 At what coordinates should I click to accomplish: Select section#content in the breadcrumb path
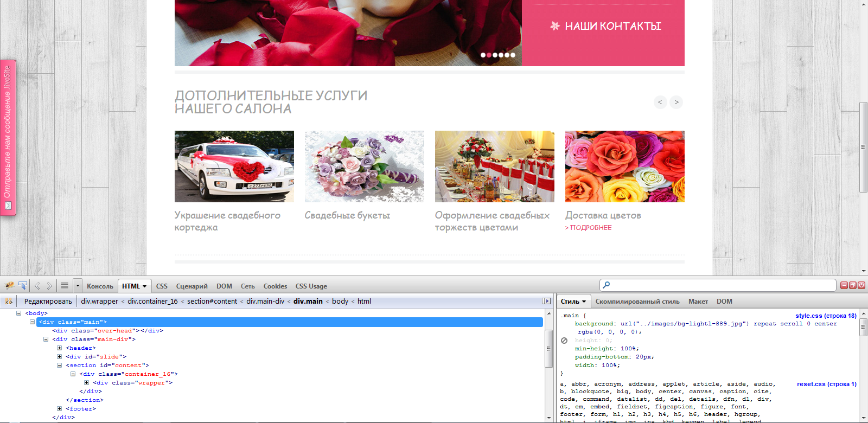coord(212,301)
